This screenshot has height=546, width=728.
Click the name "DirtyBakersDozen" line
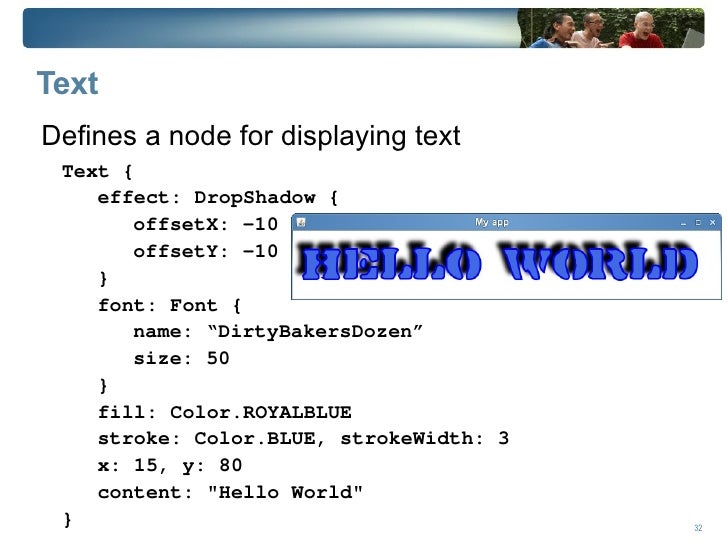pos(278,332)
